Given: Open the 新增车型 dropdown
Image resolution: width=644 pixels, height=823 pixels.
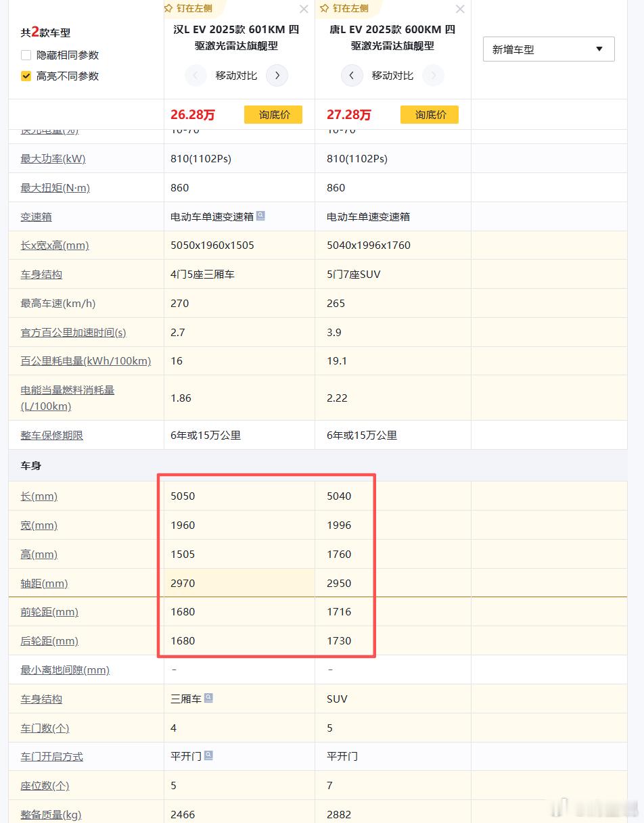Looking at the screenshot, I should pos(549,49).
